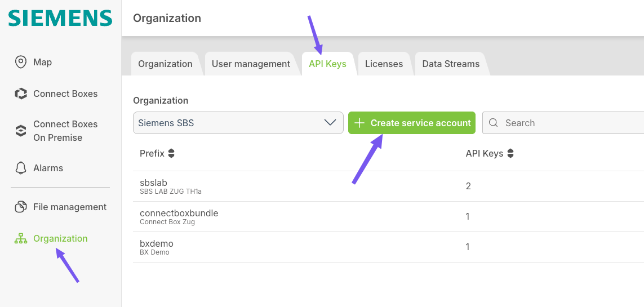Switch to the User management tab

pos(251,64)
